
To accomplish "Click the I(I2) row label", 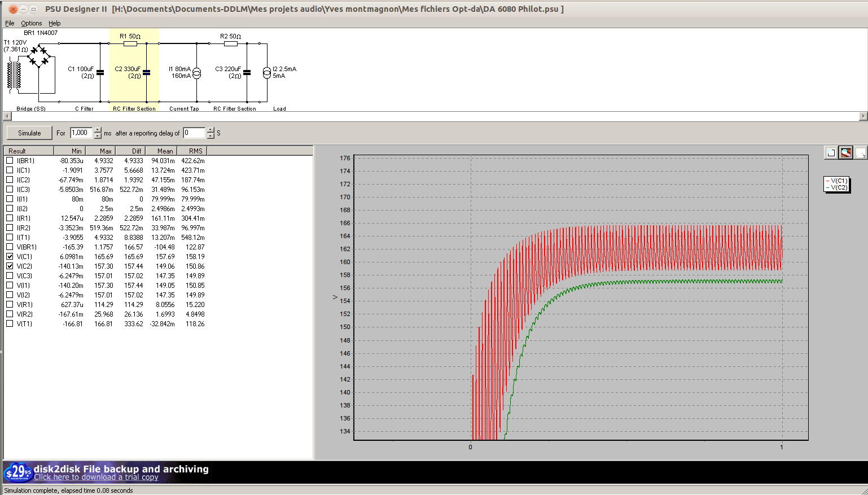I will coord(22,208).
